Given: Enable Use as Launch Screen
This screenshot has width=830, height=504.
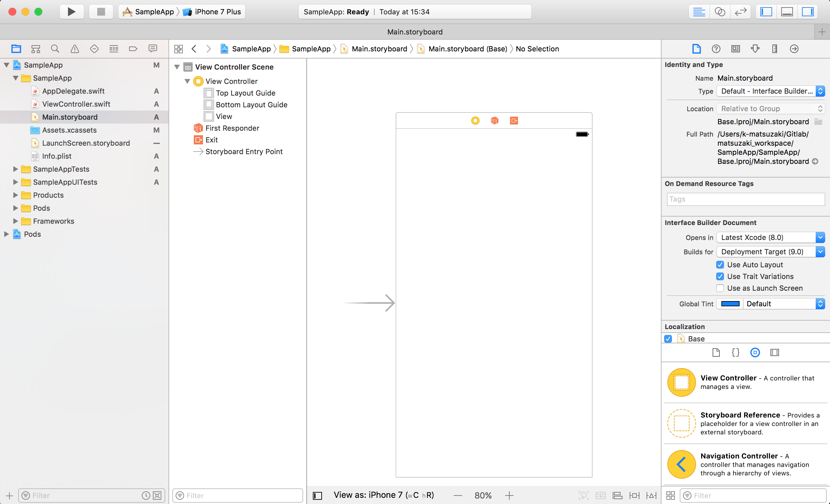Looking at the screenshot, I should [720, 288].
